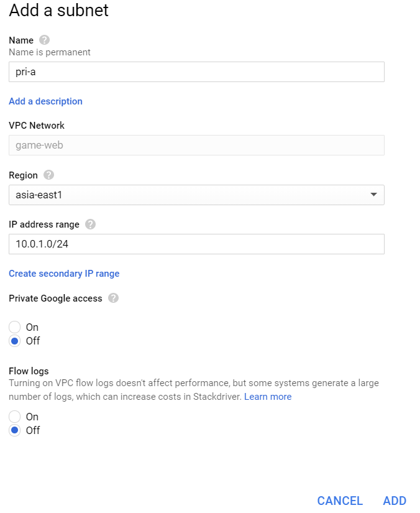Click the Flow logs section label
The width and height of the screenshot is (420, 513).
pyautogui.click(x=29, y=372)
